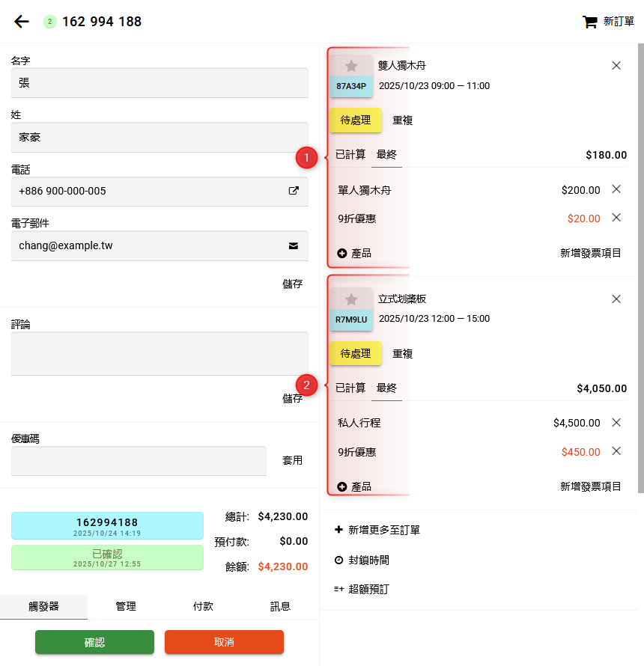Click the green 已確認 order status badge

tap(107, 557)
